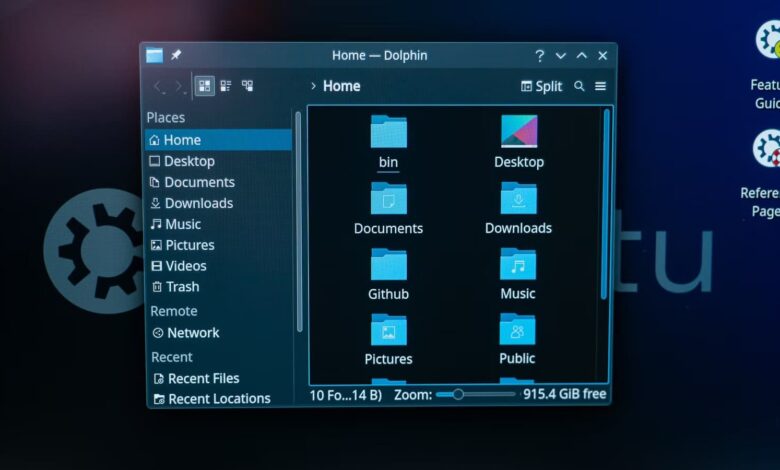
Task: Open Music in the Places panel
Action: point(218,224)
